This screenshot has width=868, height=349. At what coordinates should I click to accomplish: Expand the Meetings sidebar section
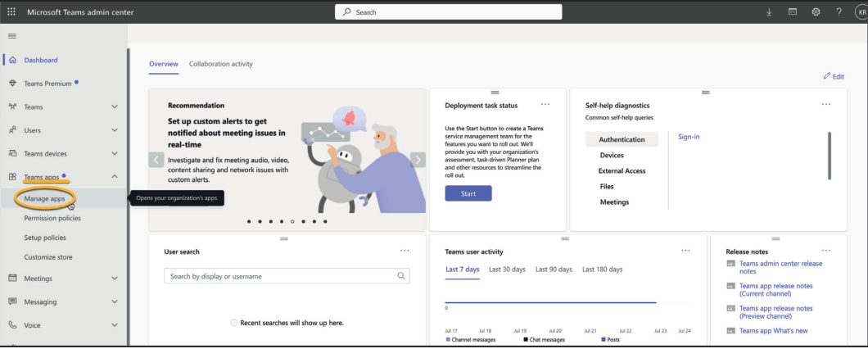click(x=115, y=278)
